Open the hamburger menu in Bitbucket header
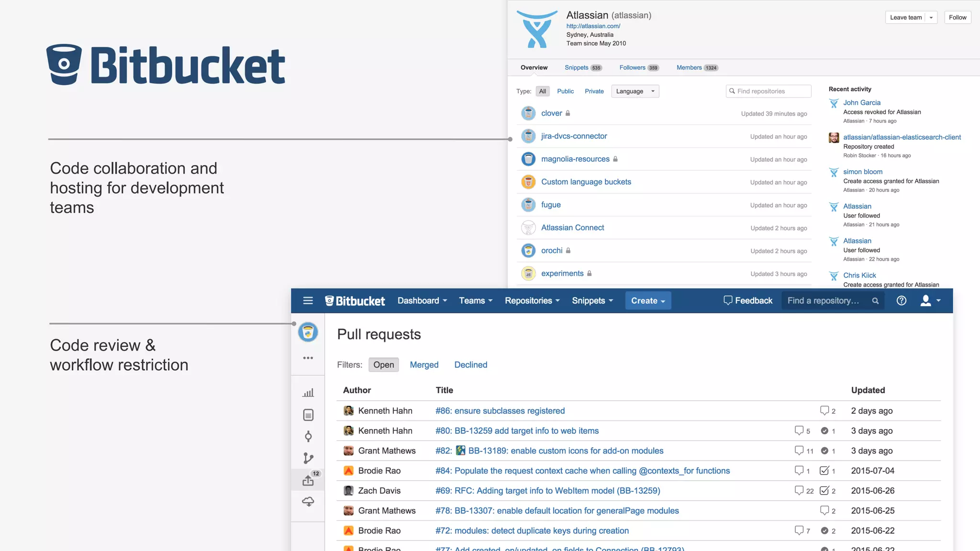This screenshot has height=551, width=980. coord(308,300)
